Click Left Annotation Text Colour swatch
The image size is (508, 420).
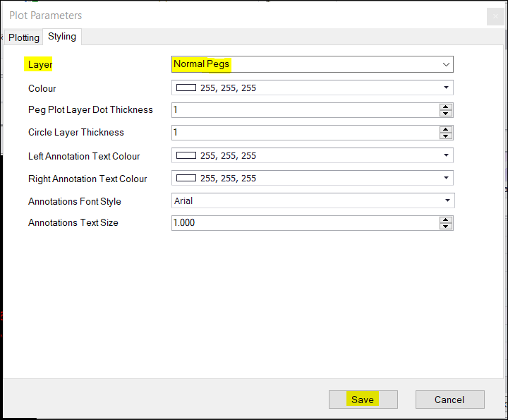coord(186,155)
